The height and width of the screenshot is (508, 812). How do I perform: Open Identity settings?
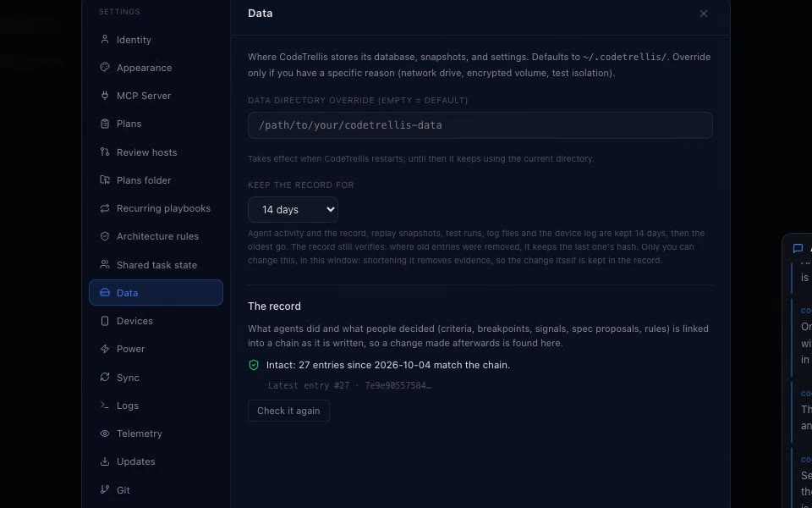click(156, 40)
